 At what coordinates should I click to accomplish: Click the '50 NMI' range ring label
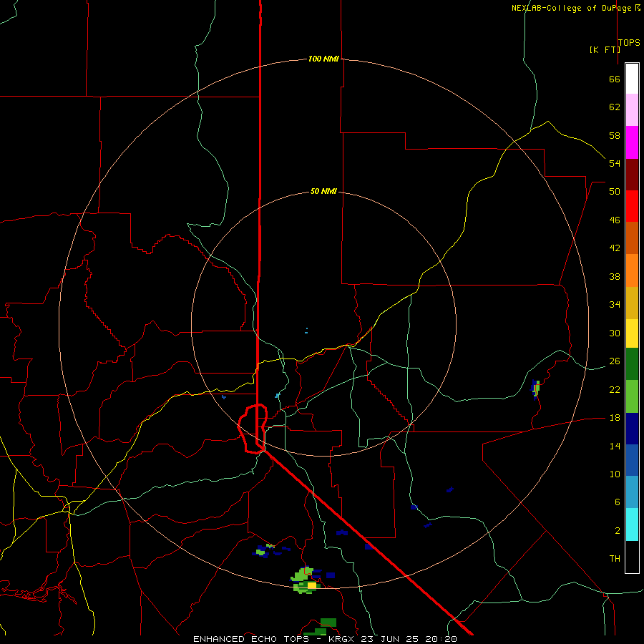pos(323,191)
